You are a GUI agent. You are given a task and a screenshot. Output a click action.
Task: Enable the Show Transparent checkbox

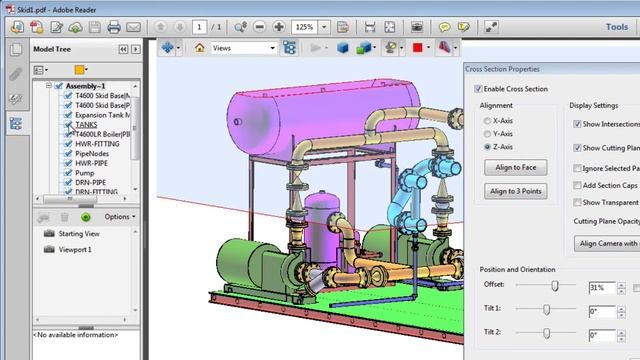pos(577,202)
